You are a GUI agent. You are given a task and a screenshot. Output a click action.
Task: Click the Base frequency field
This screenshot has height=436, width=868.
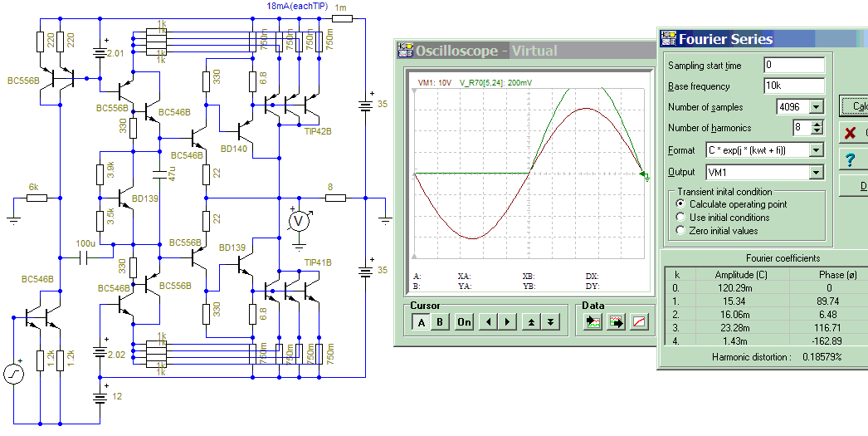pyautogui.click(x=794, y=86)
